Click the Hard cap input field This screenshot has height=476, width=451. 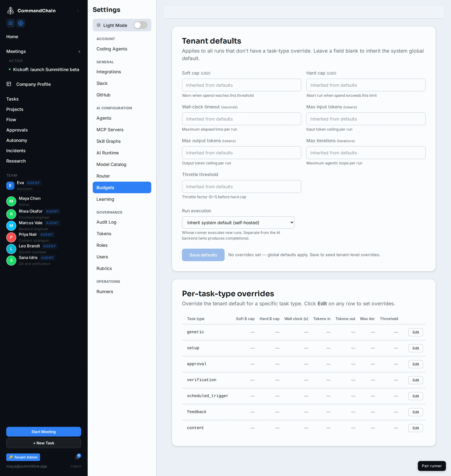pos(366,85)
